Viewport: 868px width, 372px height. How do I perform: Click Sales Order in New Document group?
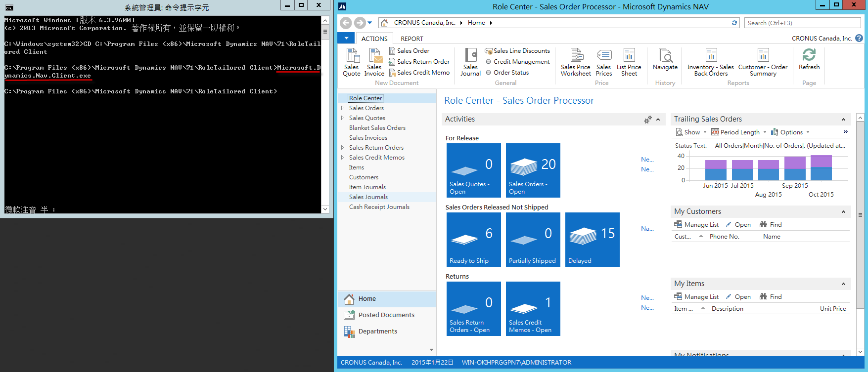pos(409,50)
